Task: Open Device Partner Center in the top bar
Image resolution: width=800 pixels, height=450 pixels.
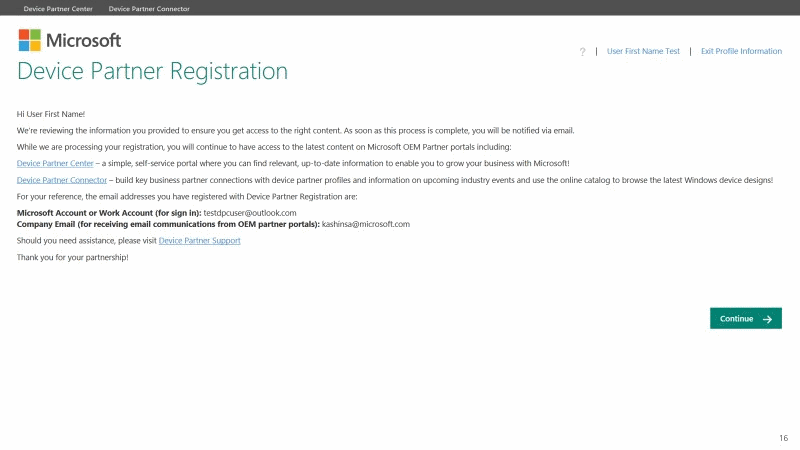Action: pos(58,8)
